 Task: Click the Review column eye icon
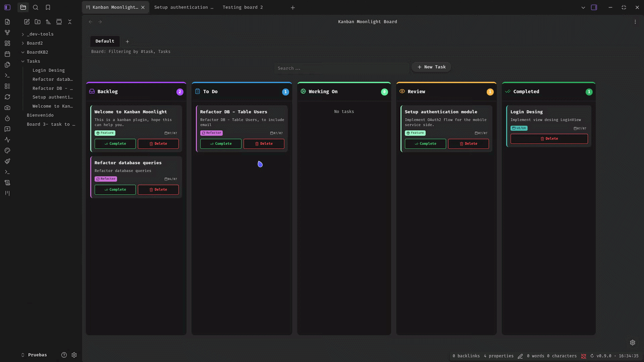(402, 92)
